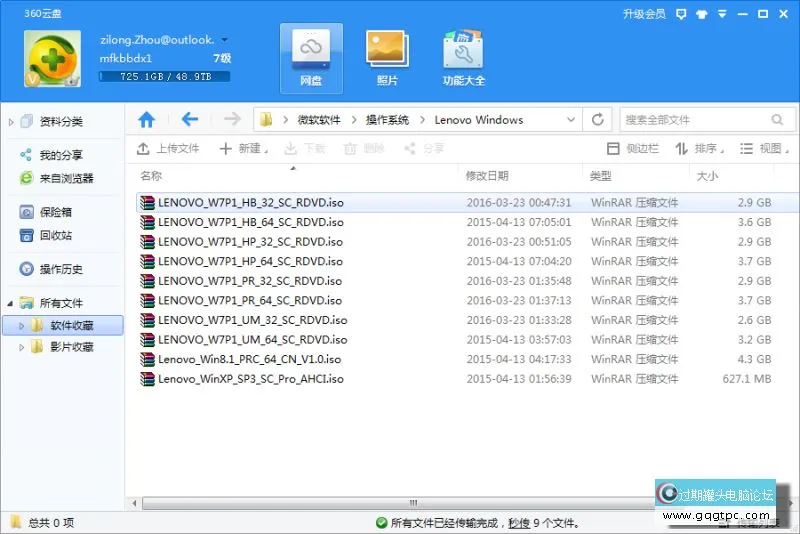The image size is (800, 534).
Task: Sort by the 名称 column header
Action: pos(151,176)
